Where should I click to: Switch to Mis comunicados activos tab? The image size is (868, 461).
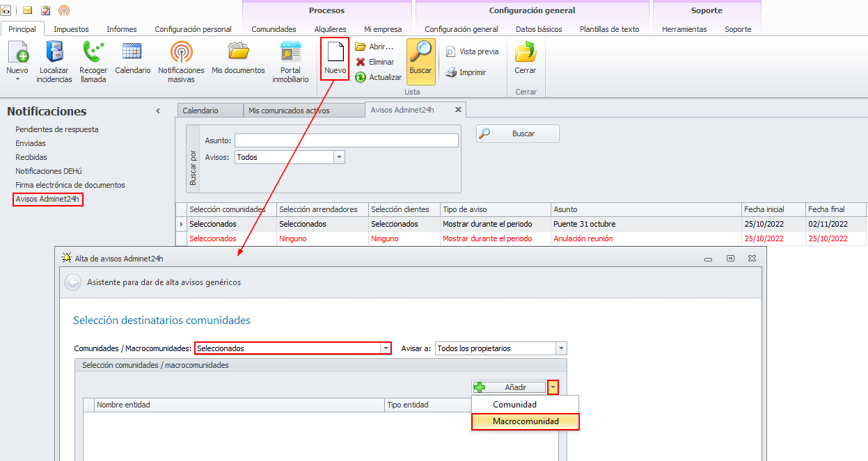click(304, 111)
